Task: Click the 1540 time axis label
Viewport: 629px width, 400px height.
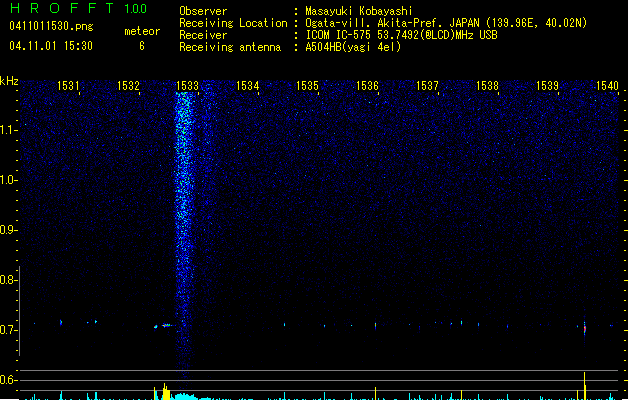Action: point(607,85)
